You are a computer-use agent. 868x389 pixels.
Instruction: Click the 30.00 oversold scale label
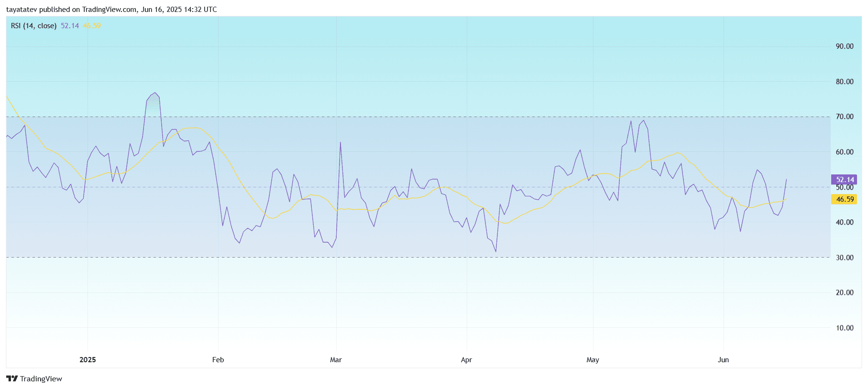click(x=845, y=258)
